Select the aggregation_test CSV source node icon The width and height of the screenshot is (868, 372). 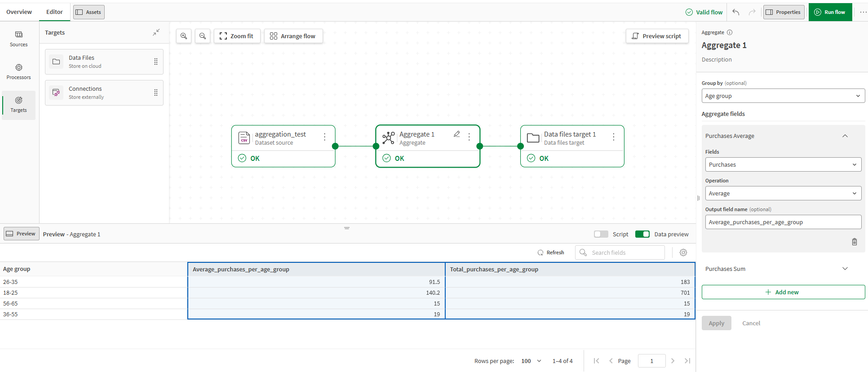pyautogui.click(x=244, y=137)
